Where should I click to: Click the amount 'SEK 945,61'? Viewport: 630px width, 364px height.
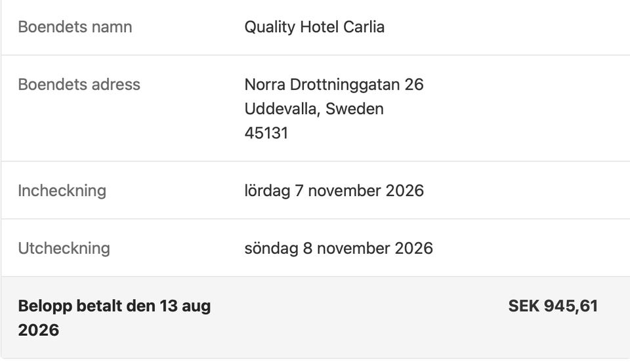pyautogui.click(x=553, y=306)
